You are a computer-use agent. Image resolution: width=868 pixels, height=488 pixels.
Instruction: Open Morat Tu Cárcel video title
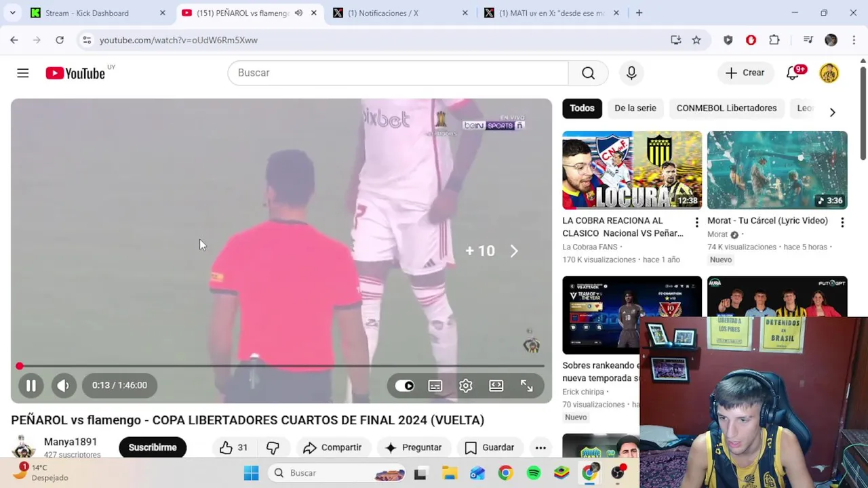pos(768,220)
